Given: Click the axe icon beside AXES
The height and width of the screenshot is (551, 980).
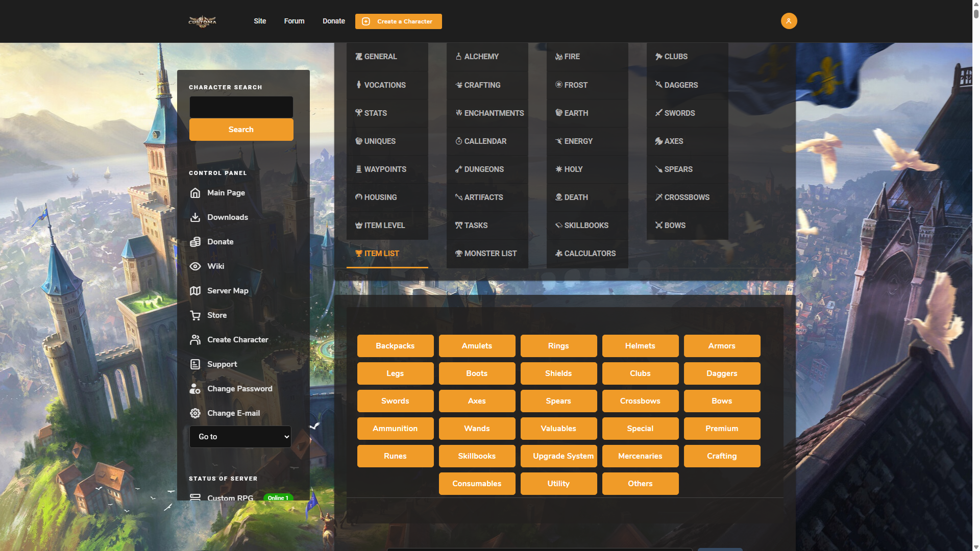Looking at the screenshot, I should tap(659, 141).
